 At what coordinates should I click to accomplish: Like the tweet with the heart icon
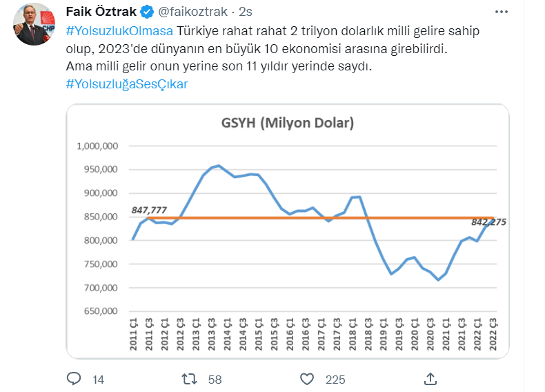pos(308,379)
